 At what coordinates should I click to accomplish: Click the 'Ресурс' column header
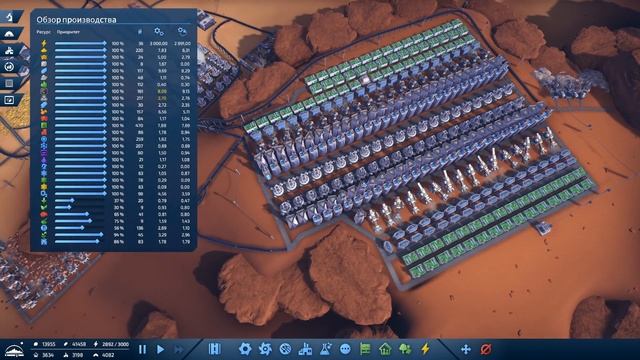(43, 32)
